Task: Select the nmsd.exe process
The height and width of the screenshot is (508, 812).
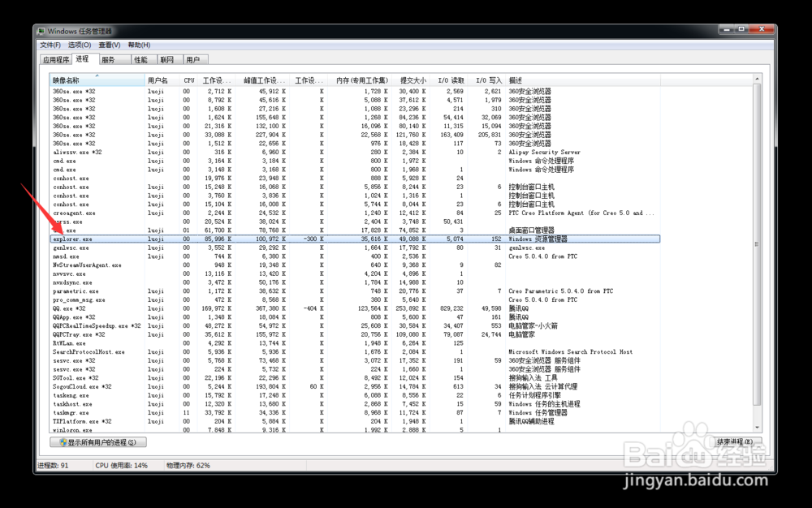Action: tap(66, 256)
